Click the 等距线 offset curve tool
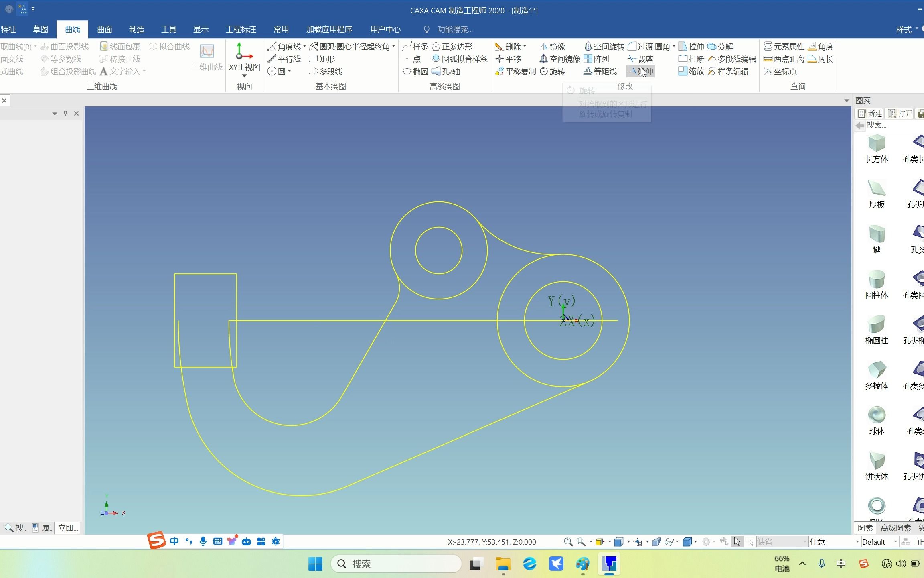Image resolution: width=924 pixels, height=578 pixels. tap(600, 71)
